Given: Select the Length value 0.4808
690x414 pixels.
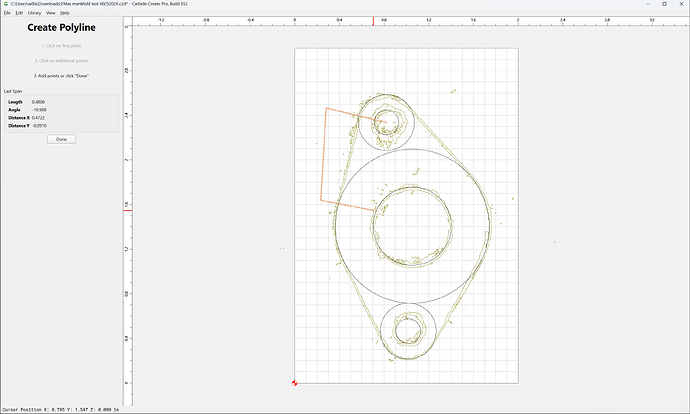Looking at the screenshot, I should [38, 102].
